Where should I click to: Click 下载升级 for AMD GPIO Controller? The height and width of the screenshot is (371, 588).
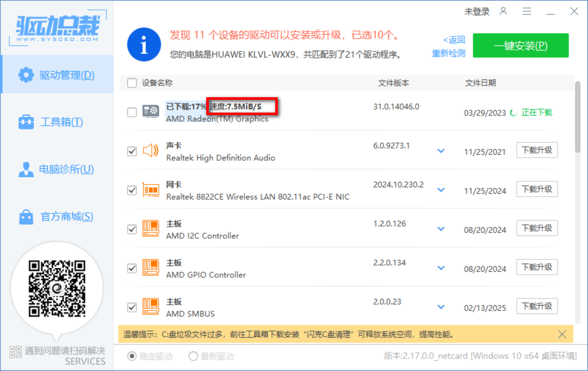coord(537,267)
